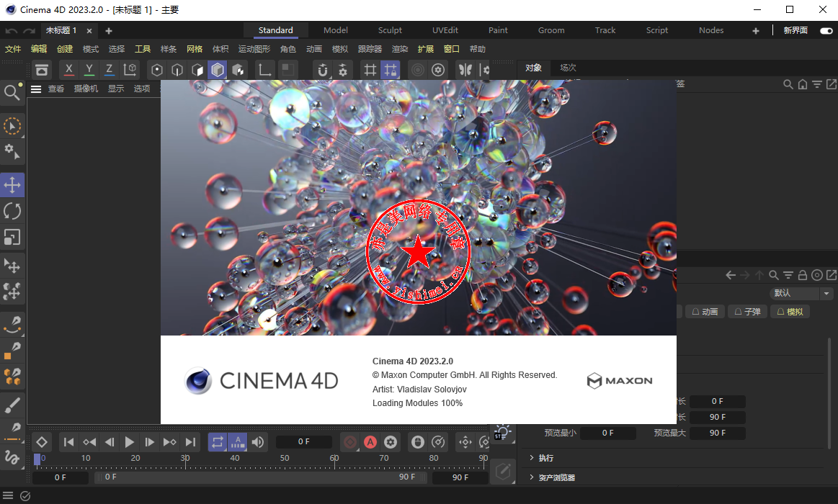Image resolution: width=838 pixels, height=504 pixels.
Task: Expand the 资产浏览器 section
Action: 556,478
